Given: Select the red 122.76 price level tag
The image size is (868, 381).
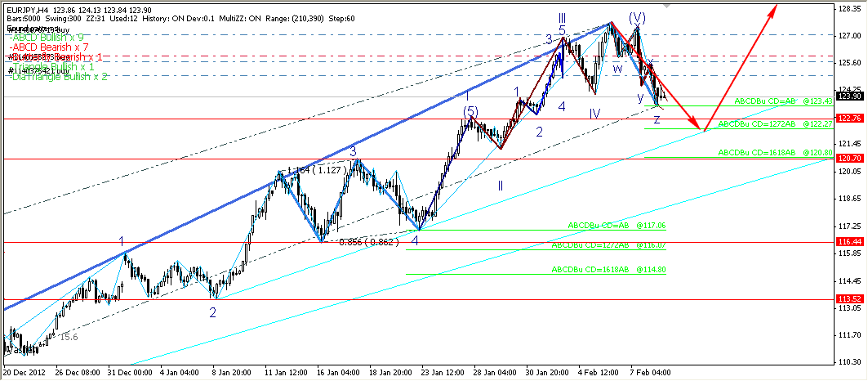Looking at the screenshot, I should [x=849, y=119].
